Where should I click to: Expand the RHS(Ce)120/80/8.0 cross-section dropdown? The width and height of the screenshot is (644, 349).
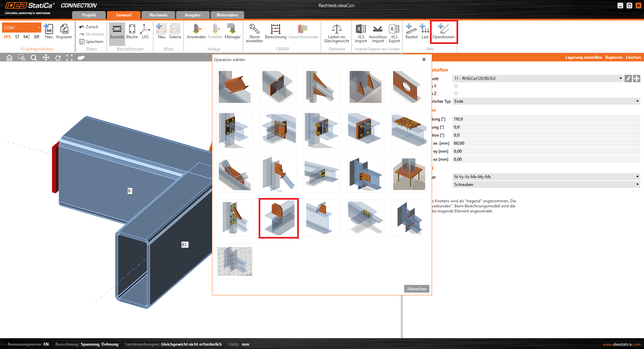click(x=620, y=79)
